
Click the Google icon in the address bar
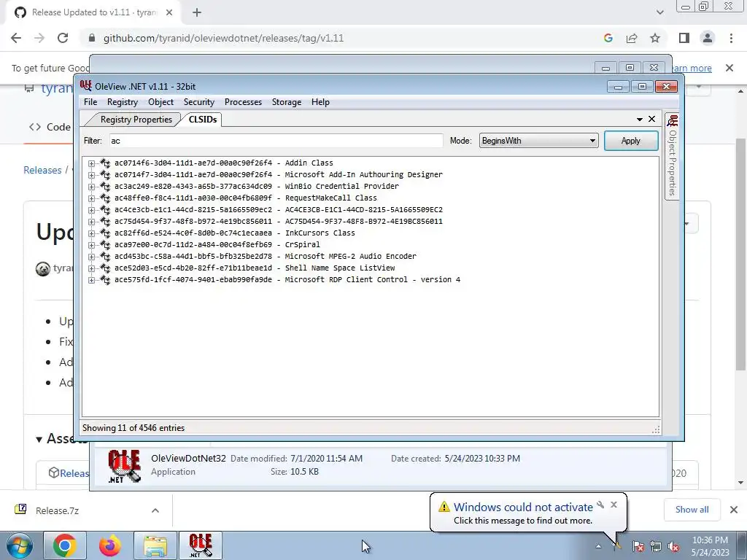click(608, 38)
